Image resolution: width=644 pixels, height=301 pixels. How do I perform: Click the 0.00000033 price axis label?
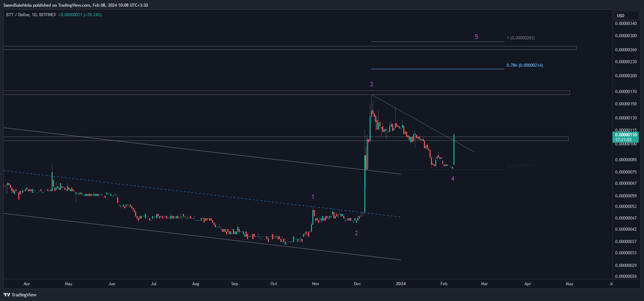pos(626,253)
